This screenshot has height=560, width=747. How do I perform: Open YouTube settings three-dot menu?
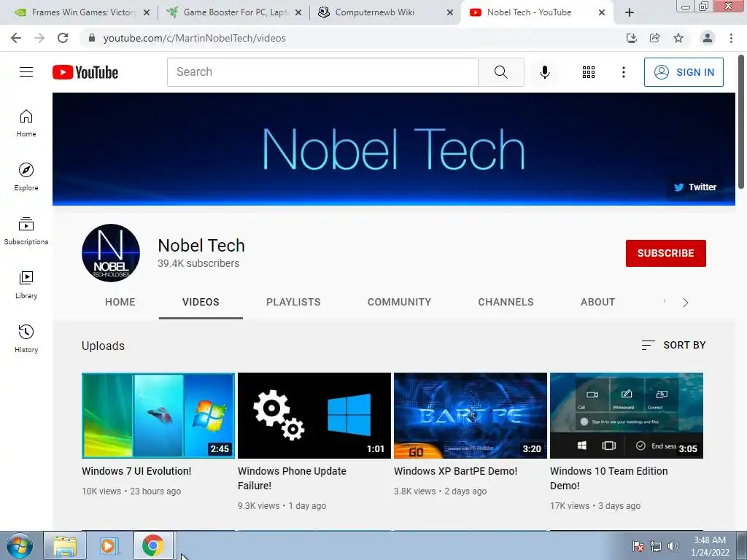[x=623, y=72]
